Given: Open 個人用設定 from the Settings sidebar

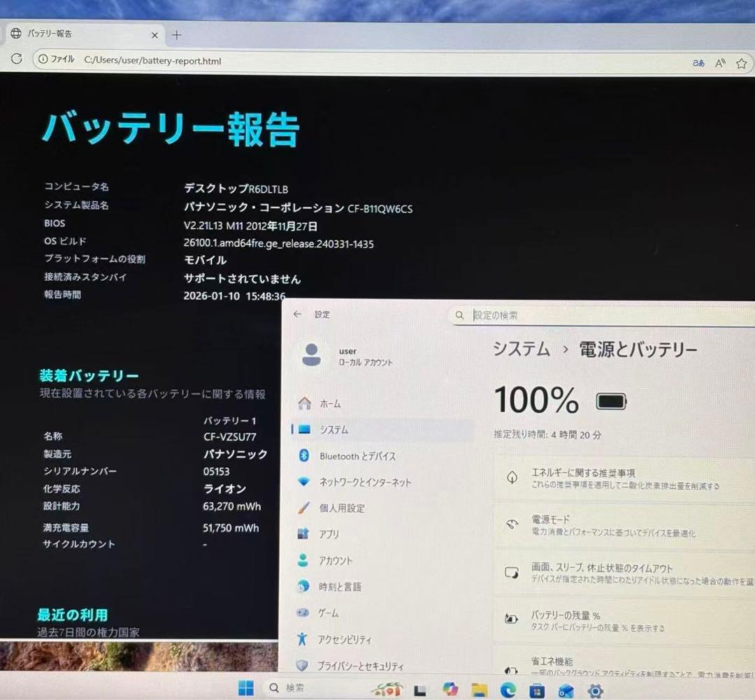Looking at the screenshot, I should [345, 509].
